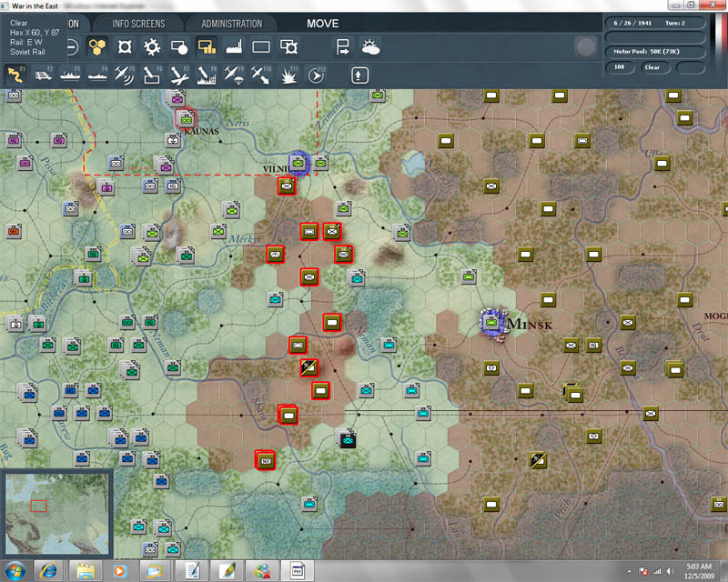Click the date 6/26/1941 Turn 2 field
This screenshot has height=582, width=728.
[x=654, y=23]
